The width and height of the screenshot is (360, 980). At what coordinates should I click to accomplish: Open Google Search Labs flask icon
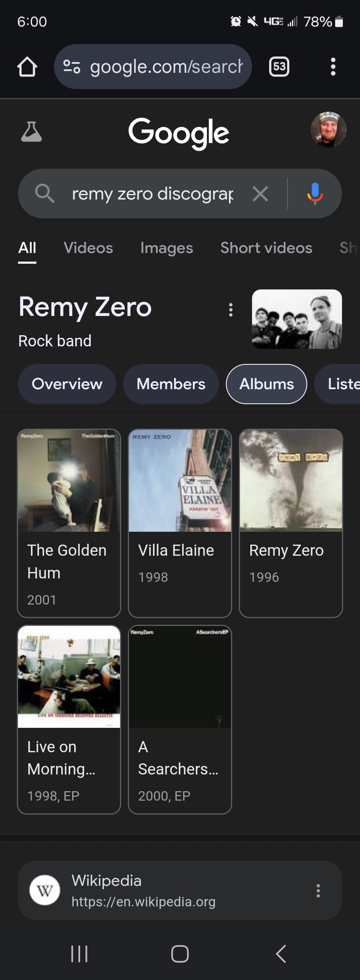click(31, 131)
